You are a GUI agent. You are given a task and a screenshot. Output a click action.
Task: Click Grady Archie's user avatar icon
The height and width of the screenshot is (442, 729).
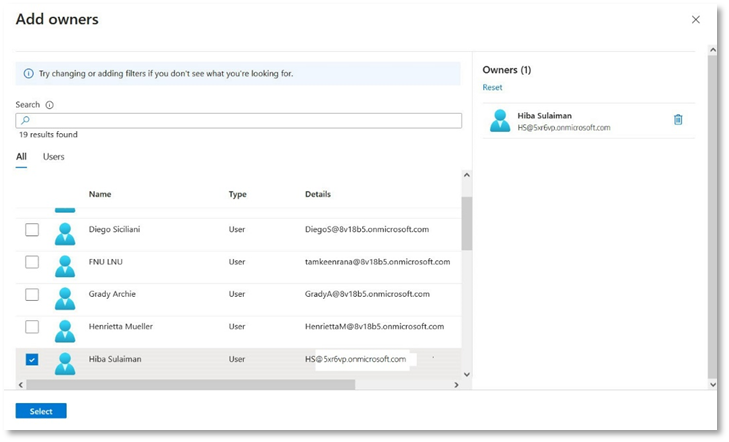pos(65,296)
